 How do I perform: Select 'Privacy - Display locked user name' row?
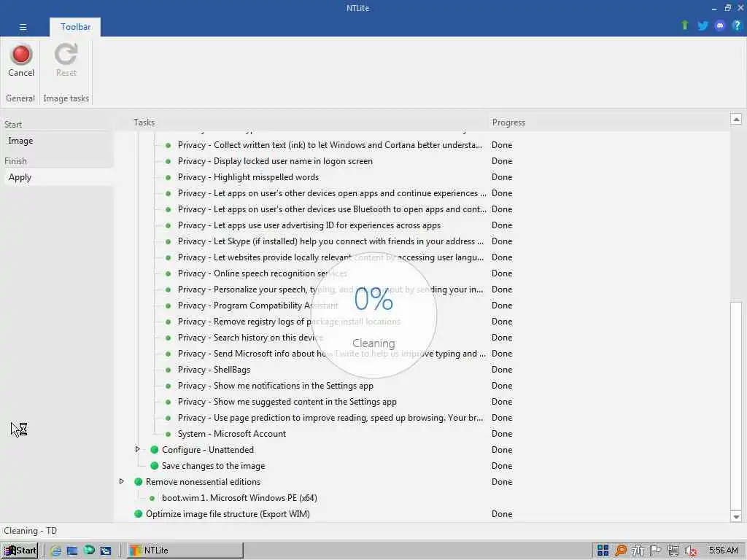[275, 161]
